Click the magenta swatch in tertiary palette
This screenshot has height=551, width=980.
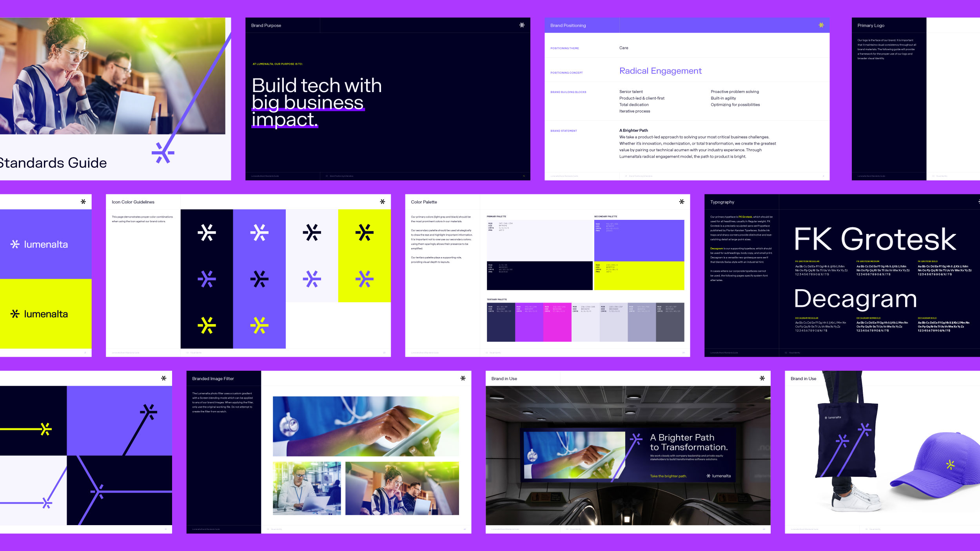(x=557, y=322)
